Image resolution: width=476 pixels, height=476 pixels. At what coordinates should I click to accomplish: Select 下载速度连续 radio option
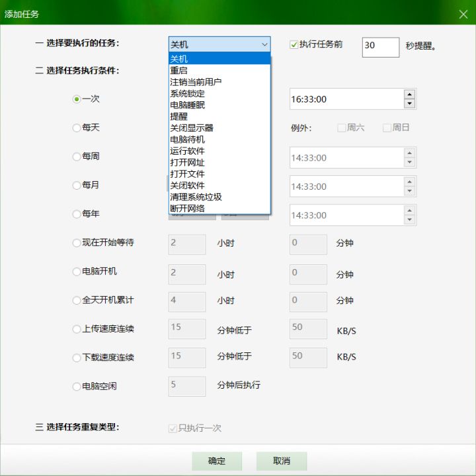click(x=77, y=357)
